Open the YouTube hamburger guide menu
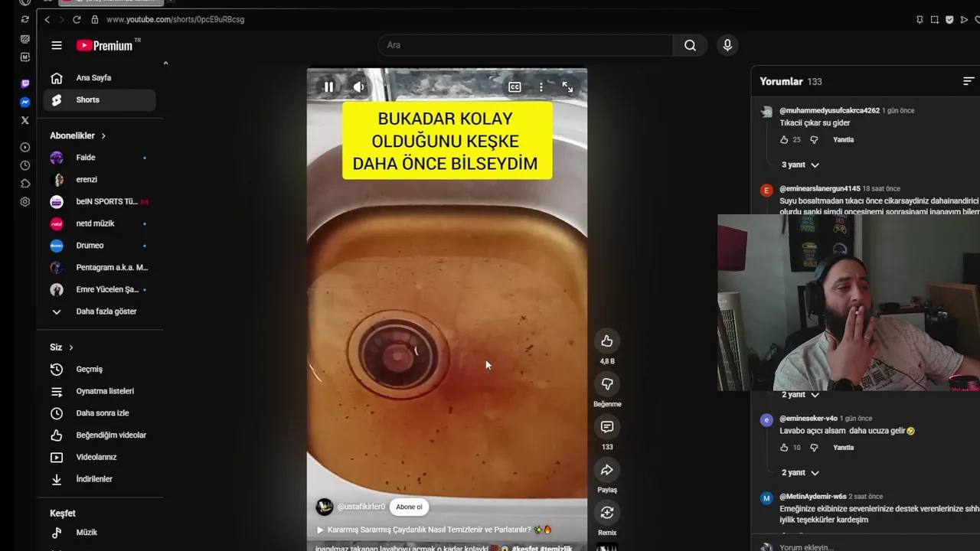The height and width of the screenshot is (551, 980). point(57,45)
